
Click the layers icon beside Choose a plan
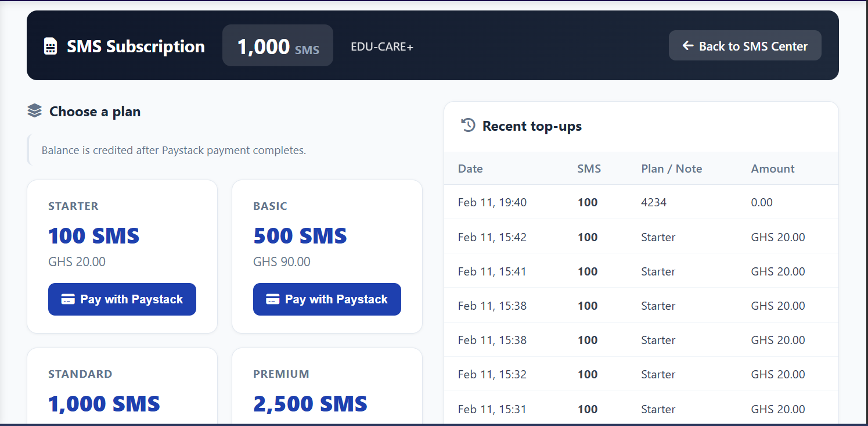point(35,111)
